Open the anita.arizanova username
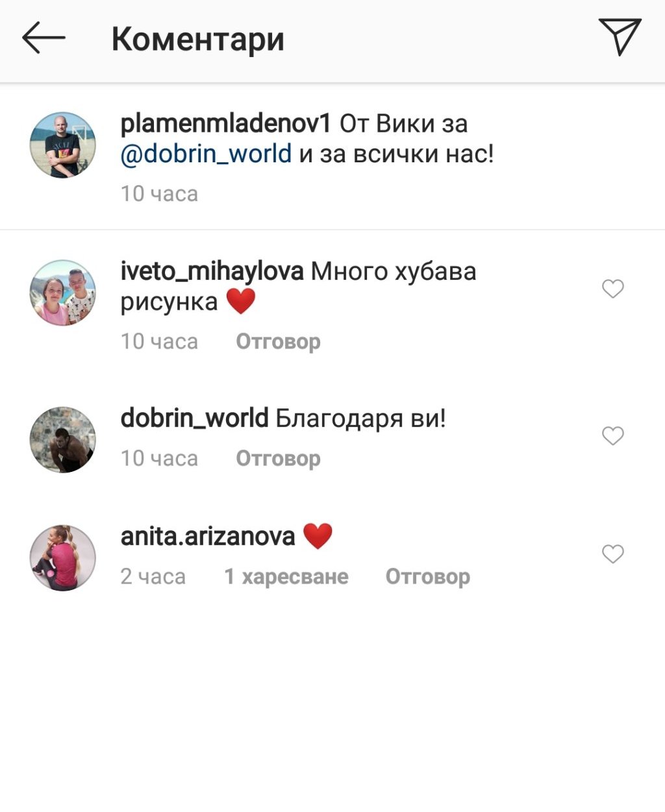Viewport: 665px width, 812px height. [208, 537]
